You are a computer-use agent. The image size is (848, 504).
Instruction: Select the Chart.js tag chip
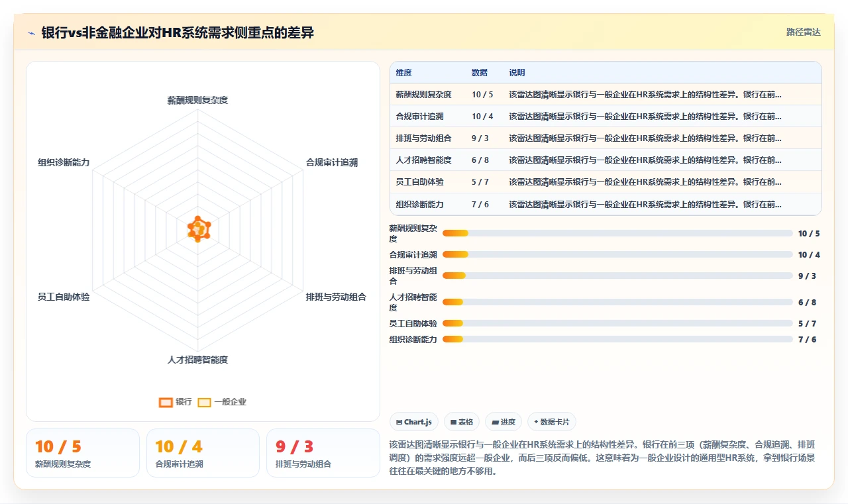(x=414, y=422)
